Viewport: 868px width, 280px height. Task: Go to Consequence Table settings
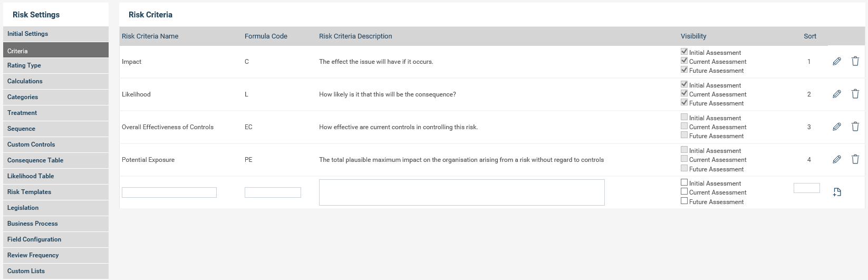pos(35,160)
